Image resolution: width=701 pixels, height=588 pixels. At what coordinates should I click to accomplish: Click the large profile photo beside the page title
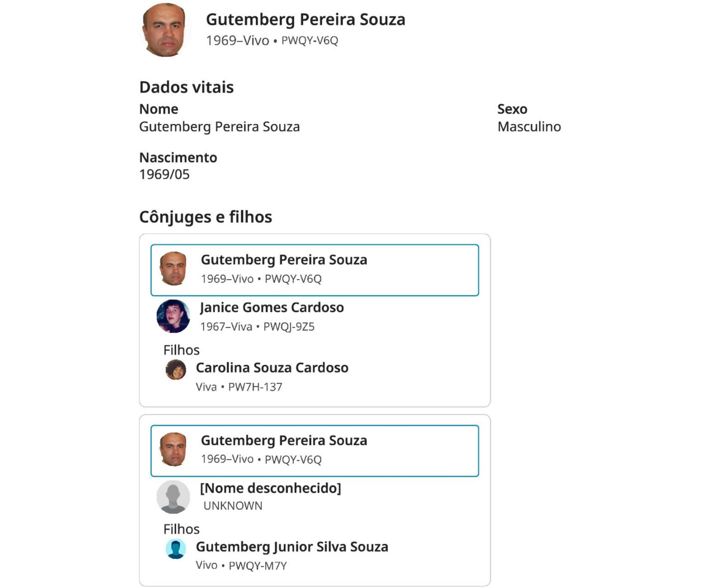tap(164, 30)
